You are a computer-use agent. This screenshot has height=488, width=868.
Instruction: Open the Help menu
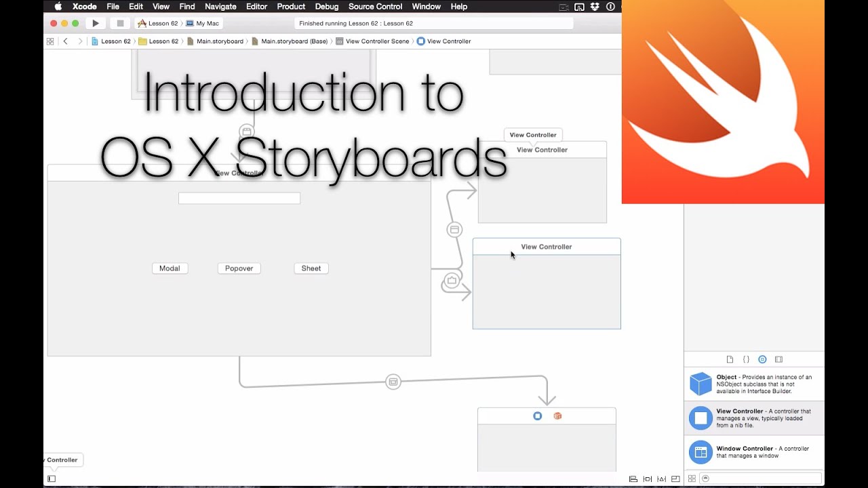(459, 6)
